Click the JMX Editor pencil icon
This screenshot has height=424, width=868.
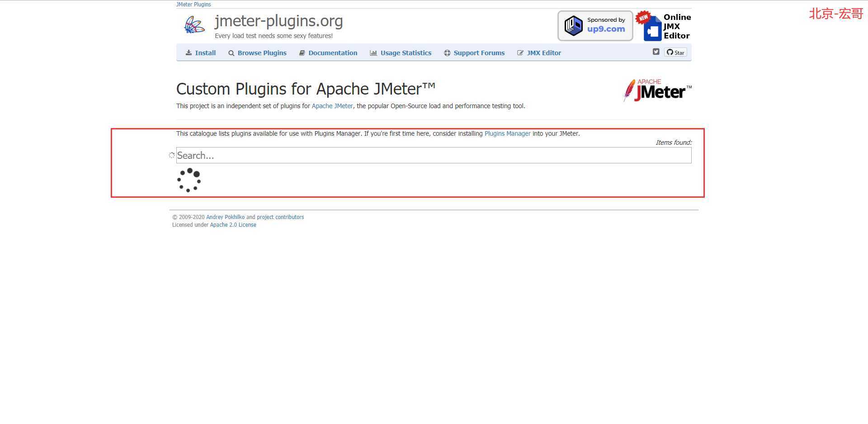coord(520,53)
